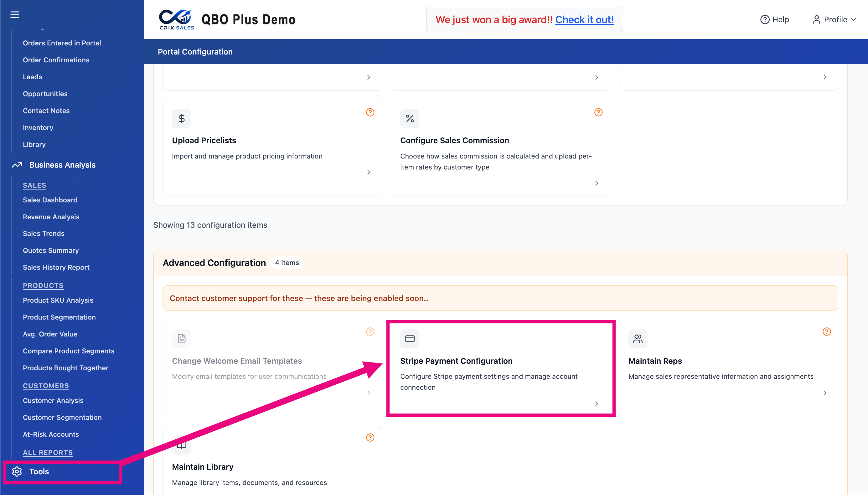
Task: Open Customer Segmentation in sidebar
Action: [62, 418]
